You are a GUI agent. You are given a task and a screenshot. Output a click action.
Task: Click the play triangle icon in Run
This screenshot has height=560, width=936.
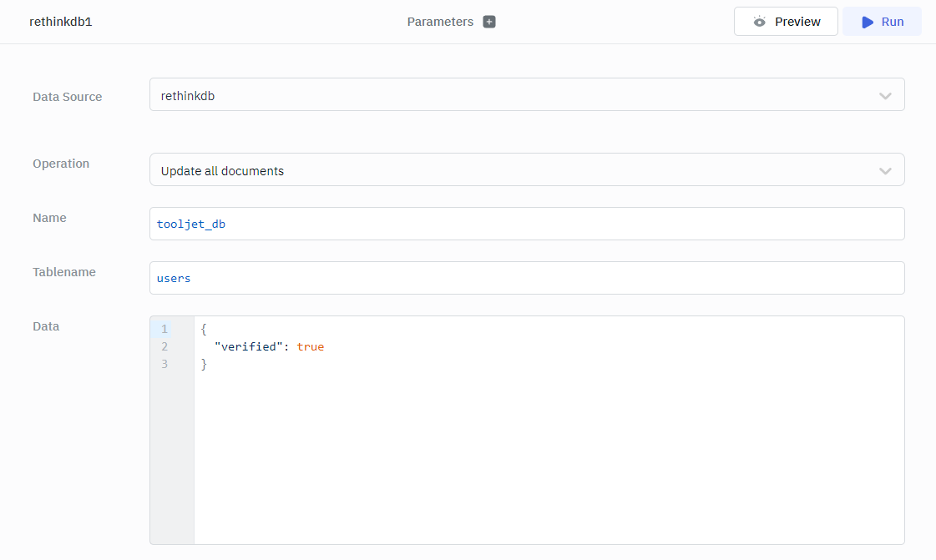tap(868, 22)
